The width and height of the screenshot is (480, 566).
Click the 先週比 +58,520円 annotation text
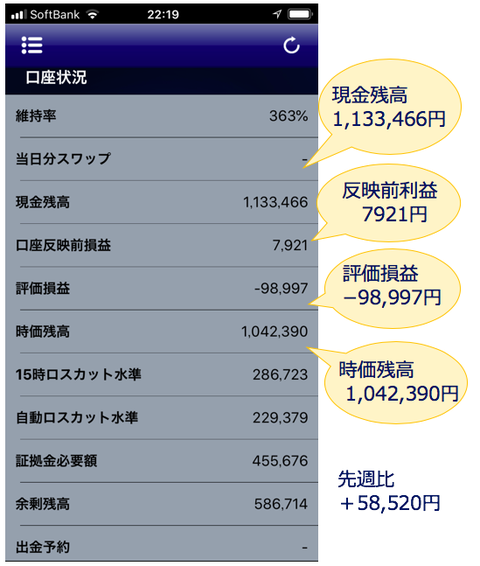click(389, 491)
